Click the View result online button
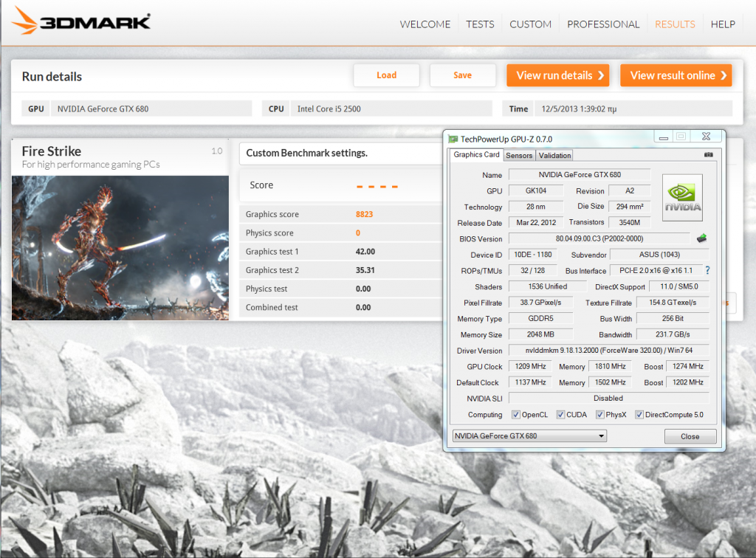 676,75
